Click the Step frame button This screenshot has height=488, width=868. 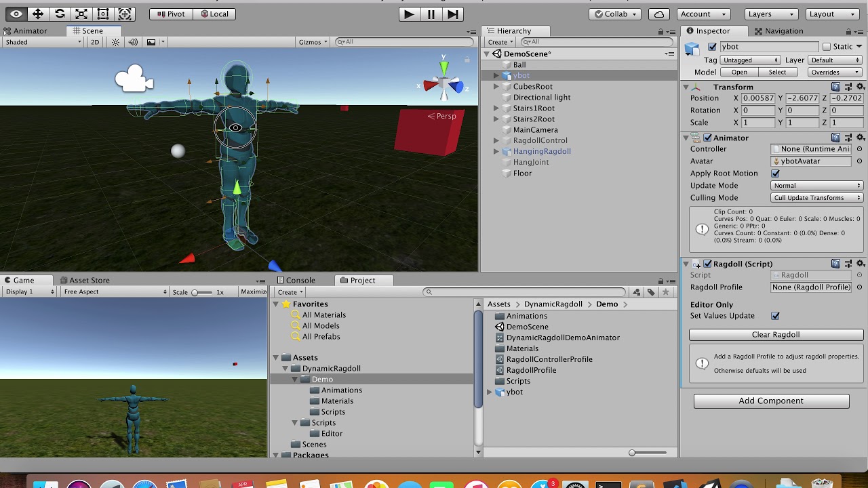[454, 14]
